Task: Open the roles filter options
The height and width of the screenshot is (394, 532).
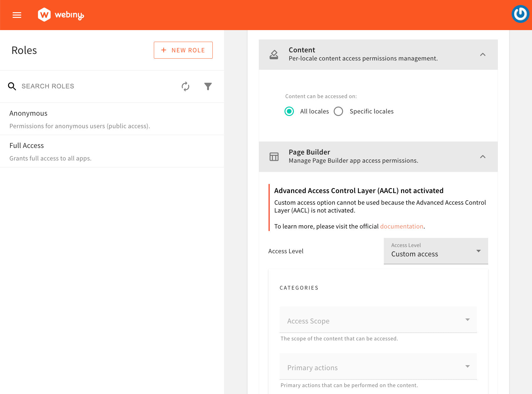Action: [208, 86]
